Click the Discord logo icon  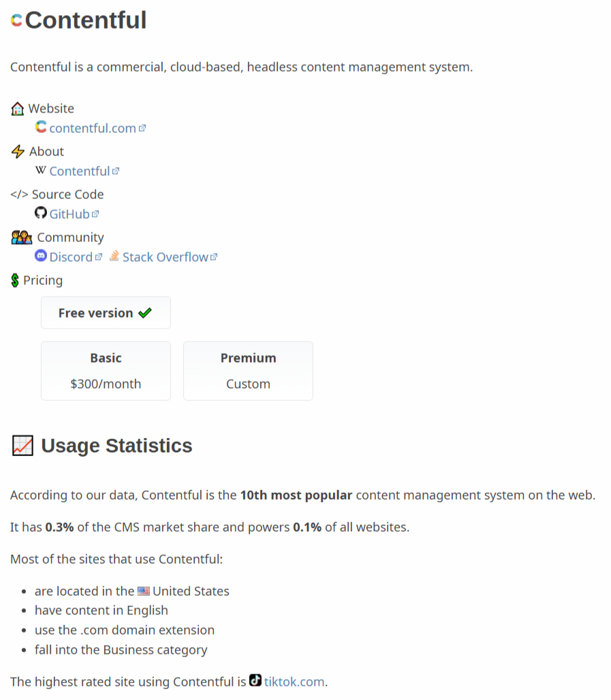[x=41, y=256]
